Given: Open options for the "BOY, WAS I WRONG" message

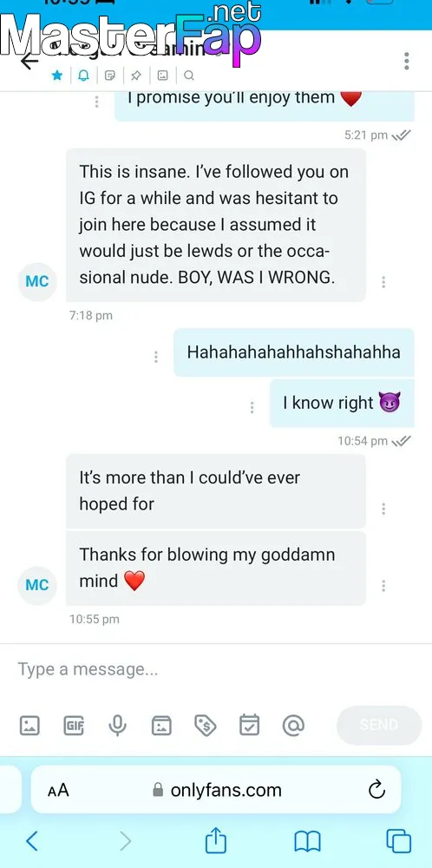Looking at the screenshot, I should pos(383,282).
